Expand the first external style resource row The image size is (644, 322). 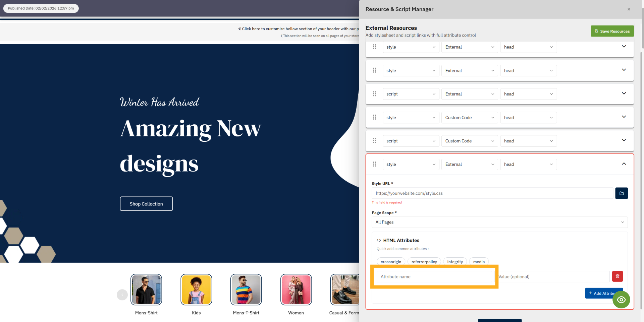coord(624,47)
